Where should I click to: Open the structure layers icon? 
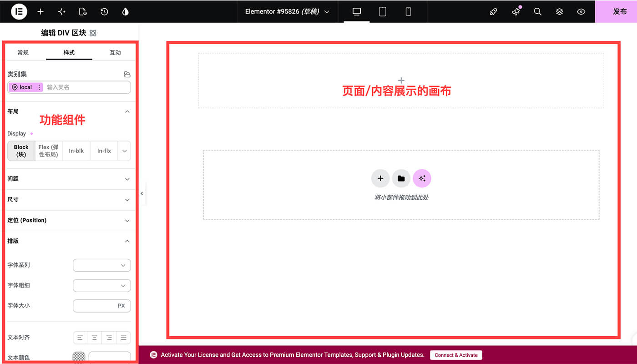click(560, 12)
